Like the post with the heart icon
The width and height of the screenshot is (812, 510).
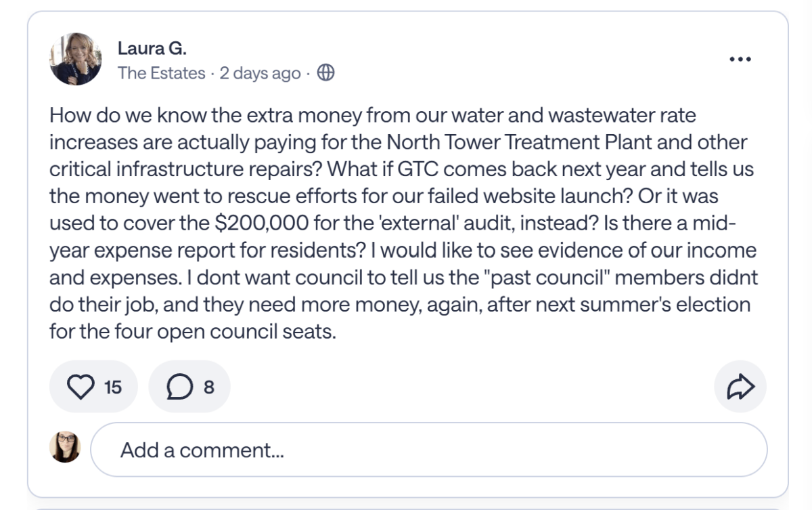pyautogui.click(x=81, y=387)
